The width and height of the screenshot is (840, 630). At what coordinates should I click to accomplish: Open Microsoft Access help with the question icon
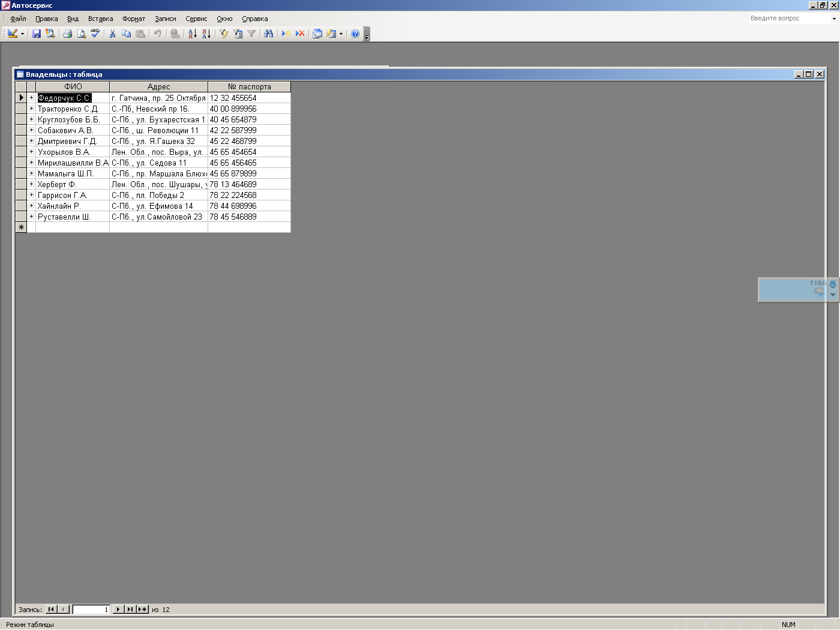point(355,34)
